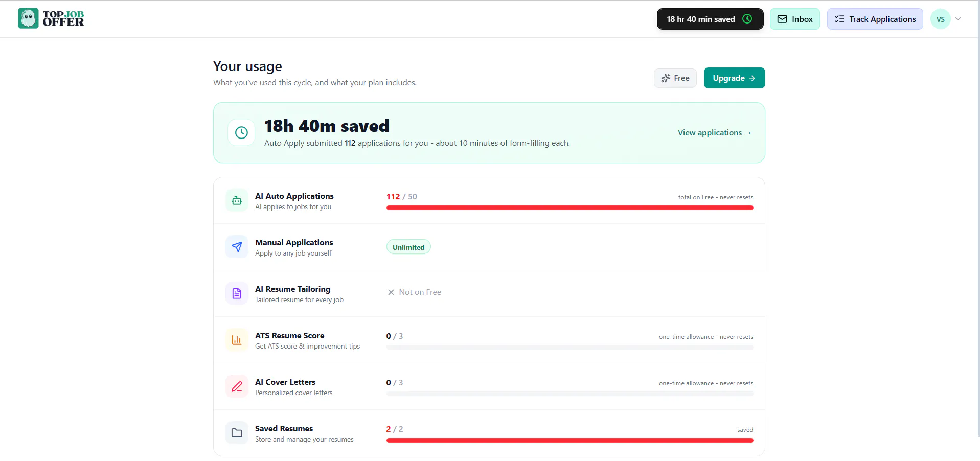
Task: Open the VS user avatar
Action: click(940, 19)
